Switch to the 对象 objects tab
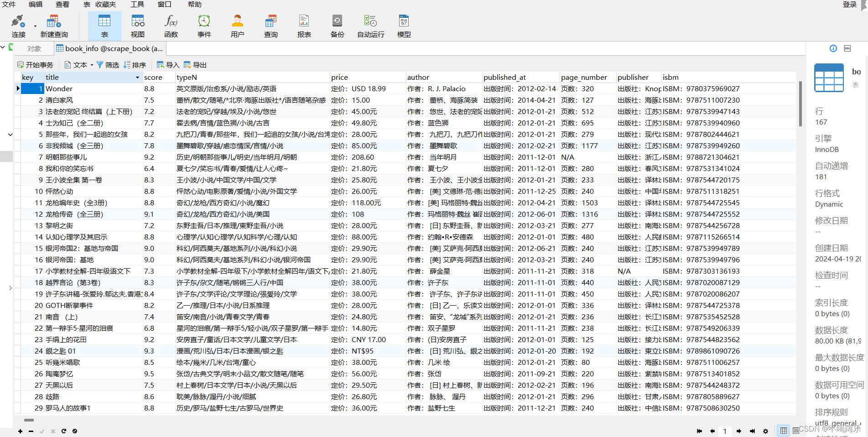 tap(34, 48)
